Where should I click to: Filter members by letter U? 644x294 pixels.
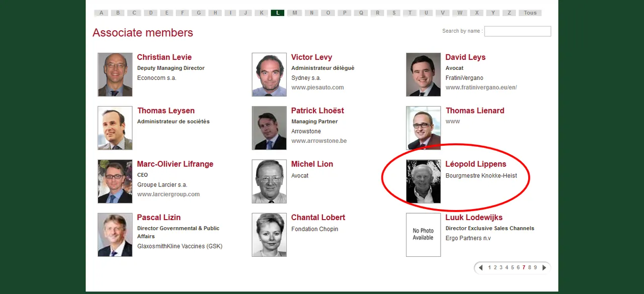tap(426, 13)
